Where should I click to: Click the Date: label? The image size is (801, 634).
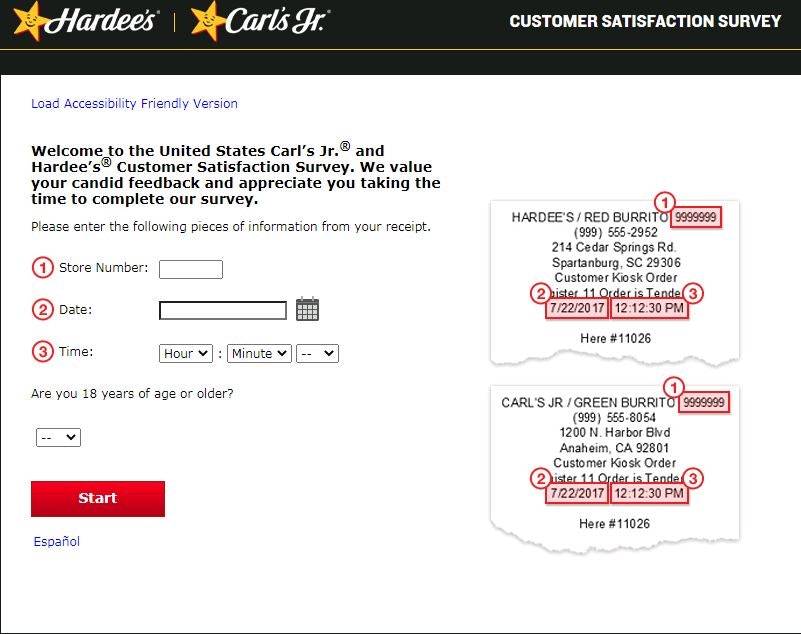click(x=76, y=310)
